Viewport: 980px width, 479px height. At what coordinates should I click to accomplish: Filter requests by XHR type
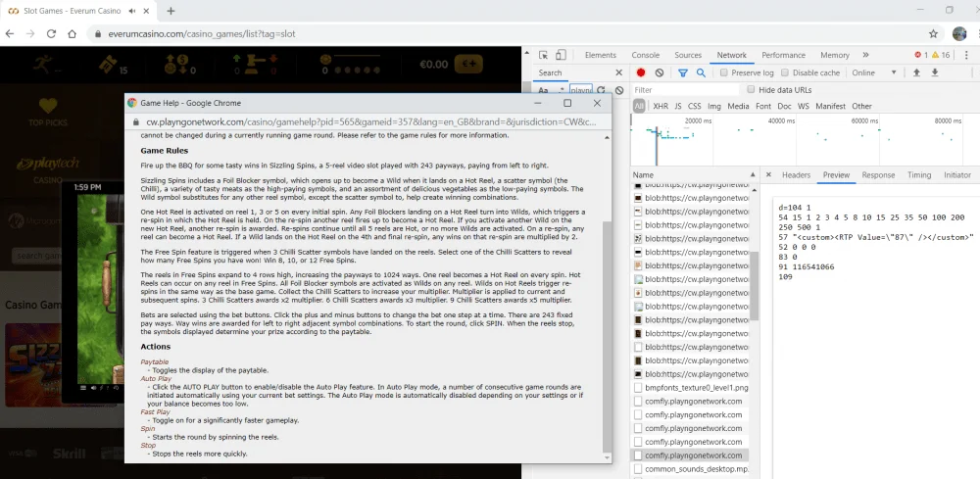pos(660,106)
